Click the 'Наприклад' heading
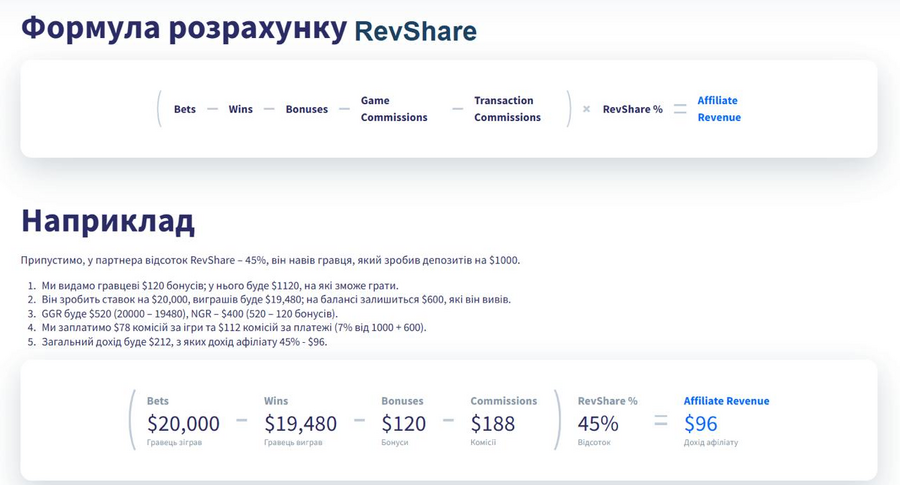900x485 pixels. [x=108, y=221]
